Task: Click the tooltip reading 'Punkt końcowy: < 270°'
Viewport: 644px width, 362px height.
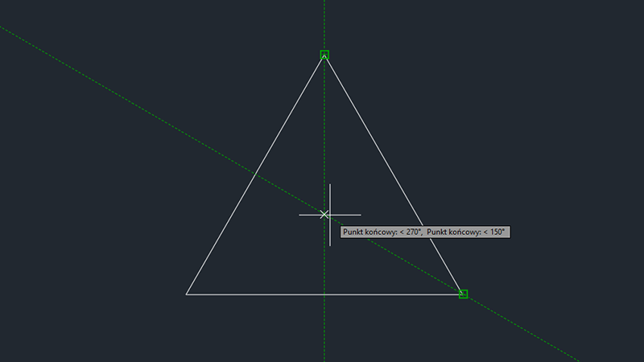Action: click(x=425, y=232)
